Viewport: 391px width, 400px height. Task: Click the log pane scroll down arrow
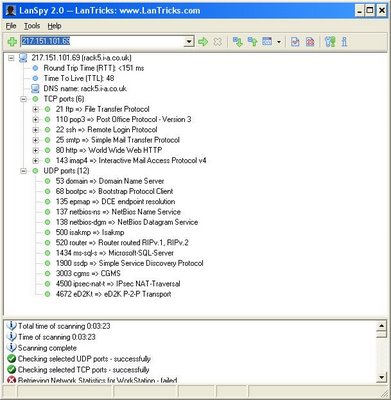tap(381, 377)
